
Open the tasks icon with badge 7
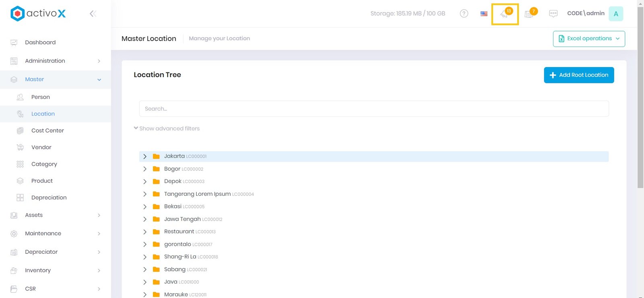[530, 14]
